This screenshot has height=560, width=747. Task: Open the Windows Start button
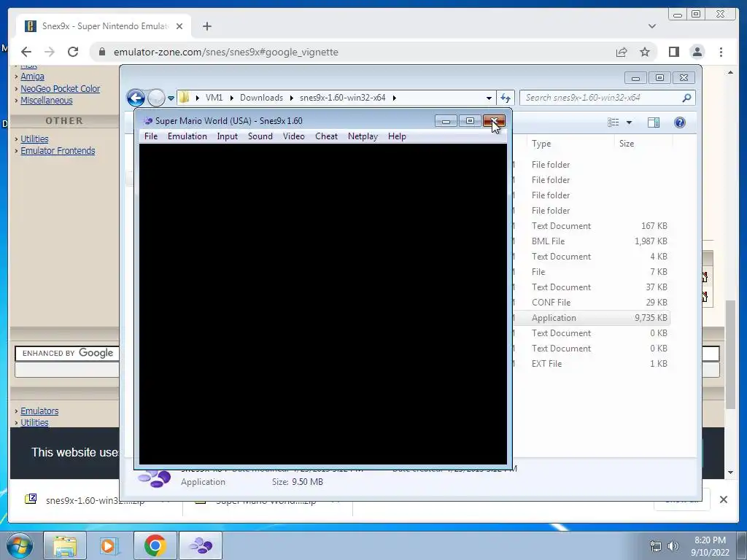pos(19,545)
